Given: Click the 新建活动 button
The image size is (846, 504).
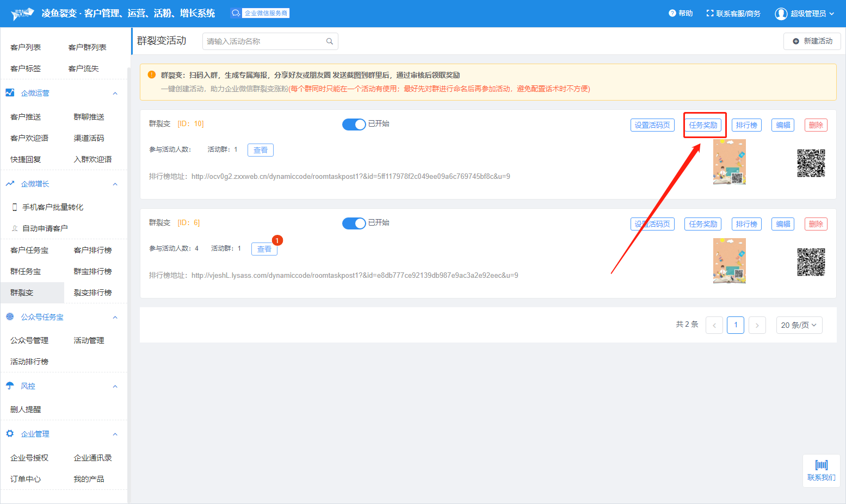Looking at the screenshot, I should pos(812,41).
